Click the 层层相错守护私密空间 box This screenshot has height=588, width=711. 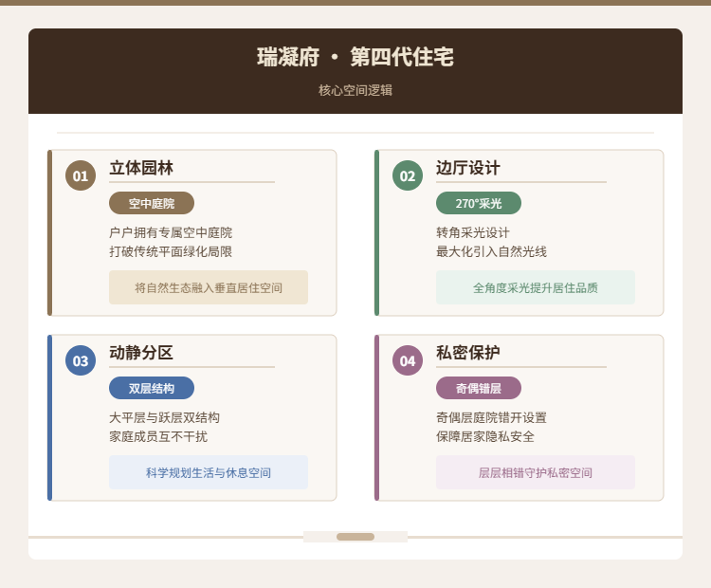point(535,472)
